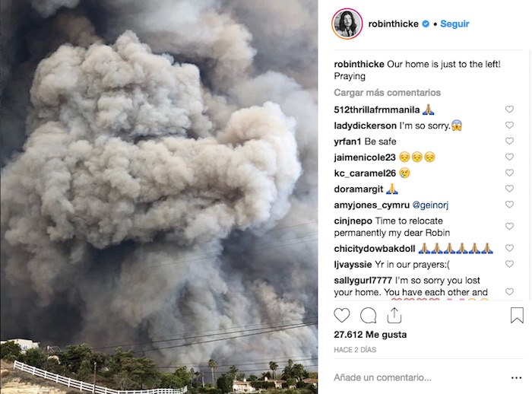Expand more comments via Cargar más comentarios
The height and width of the screenshot is (394, 532).
click(x=387, y=92)
